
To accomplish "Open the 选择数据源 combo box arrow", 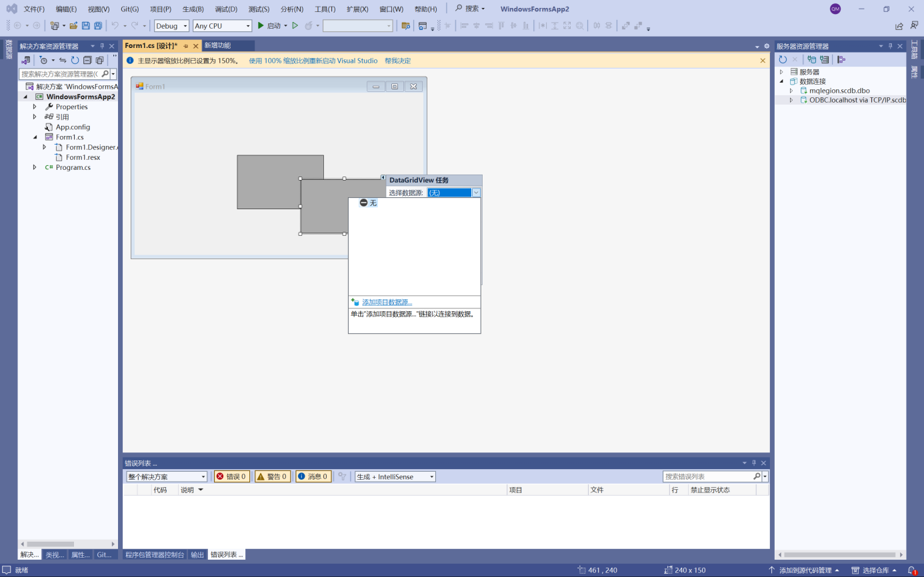I will click(476, 193).
